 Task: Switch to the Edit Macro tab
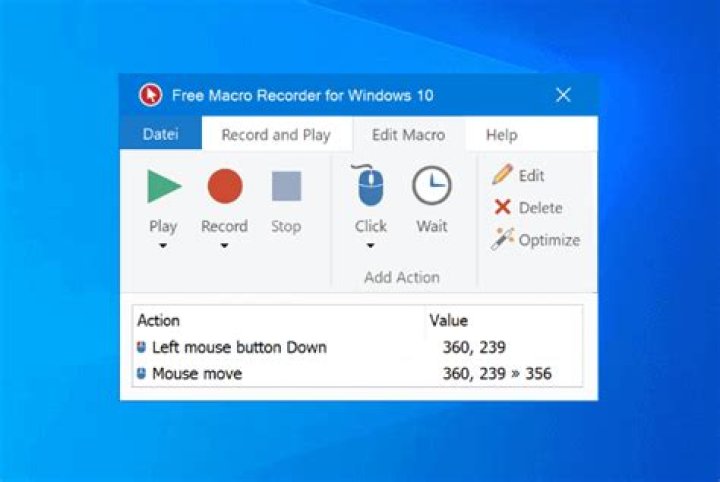408,135
